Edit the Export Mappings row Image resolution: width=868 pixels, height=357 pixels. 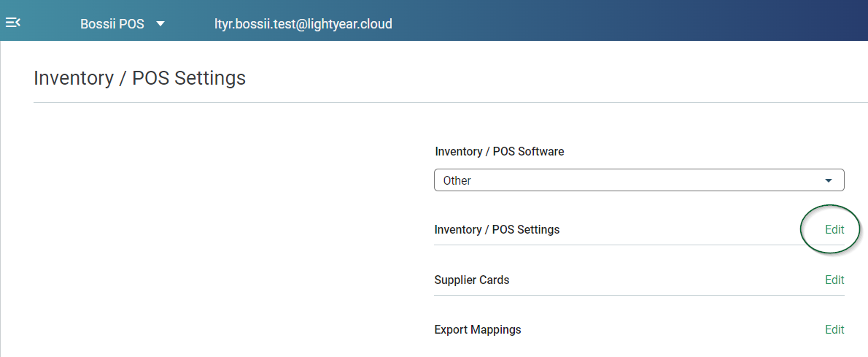point(834,330)
